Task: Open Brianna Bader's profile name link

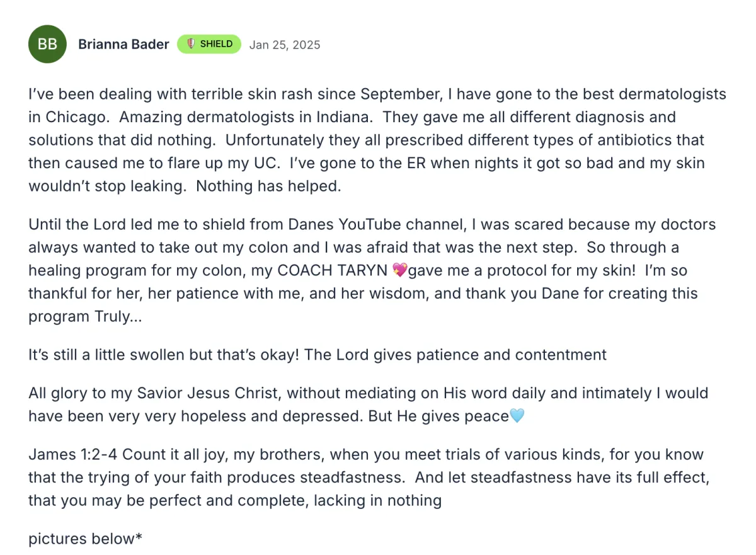Action: tap(123, 44)
